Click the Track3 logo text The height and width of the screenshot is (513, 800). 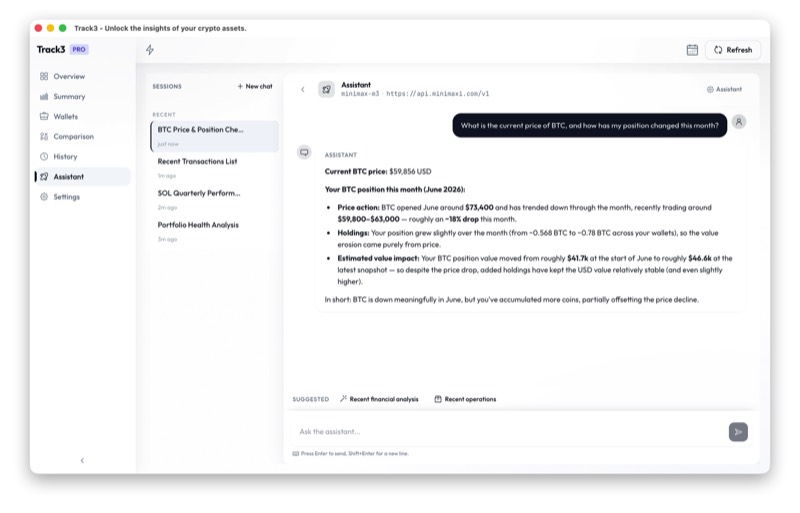[x=51, y=50]
